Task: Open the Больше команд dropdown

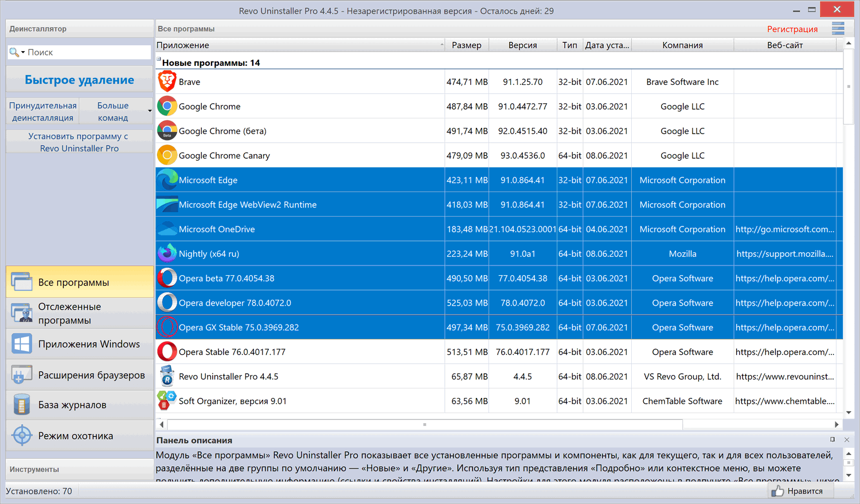Action: coord(116,112)
